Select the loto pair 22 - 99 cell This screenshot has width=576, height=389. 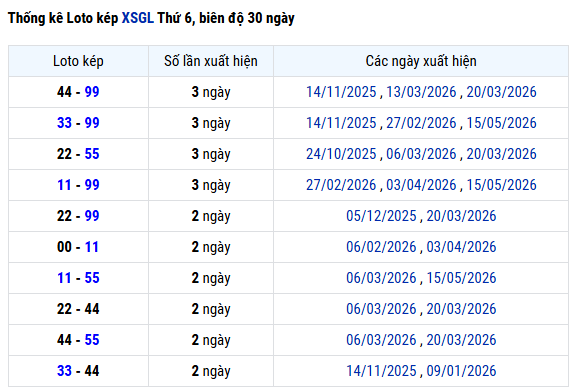click(x=78, y=216)
